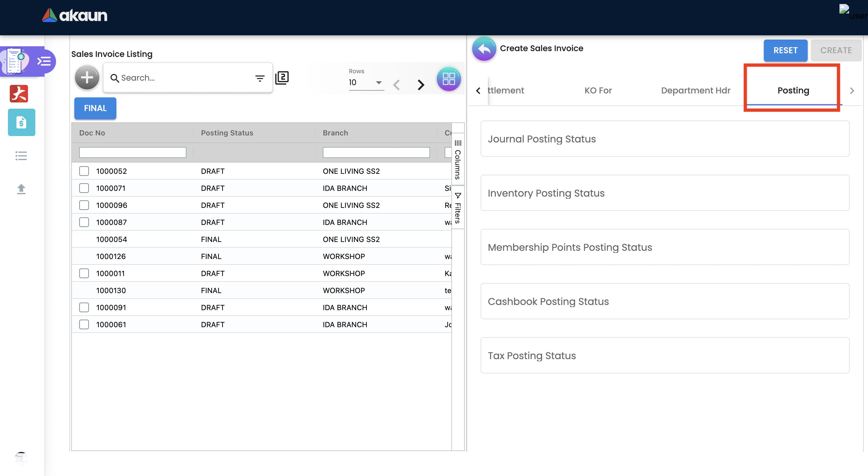Open the red PDF sidebar icon

click(x=19, y=93)
